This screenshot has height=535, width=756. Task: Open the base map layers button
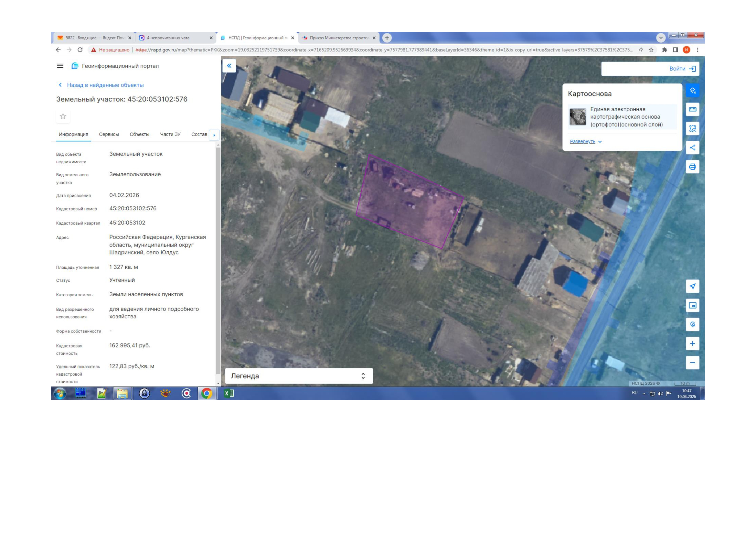pyautogui.click(x=692, y=91)
